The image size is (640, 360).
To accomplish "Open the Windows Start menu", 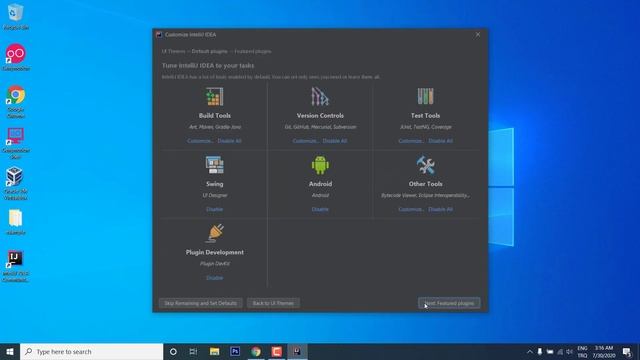I will (10, 351).
